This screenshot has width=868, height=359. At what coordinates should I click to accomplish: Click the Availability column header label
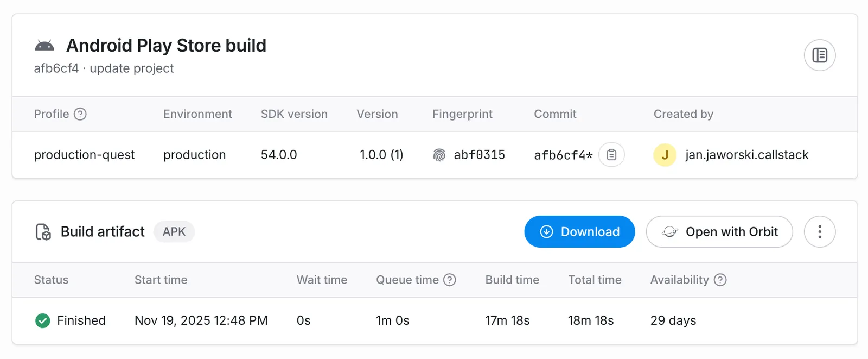pyautogui.click(x=679, y=280)
